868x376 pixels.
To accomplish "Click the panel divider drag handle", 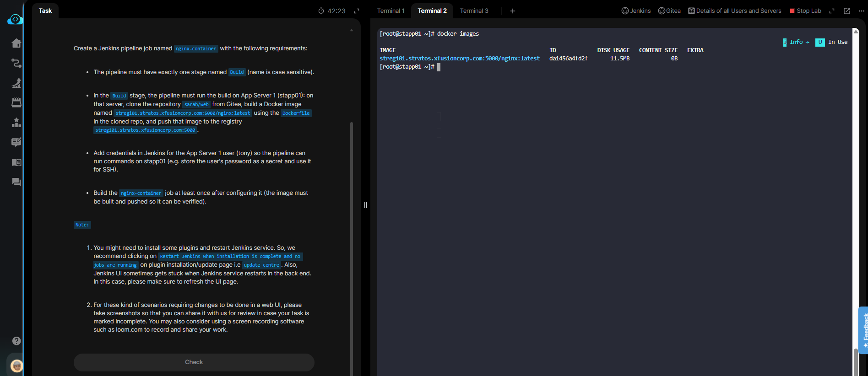I will [x=365, y=205].
